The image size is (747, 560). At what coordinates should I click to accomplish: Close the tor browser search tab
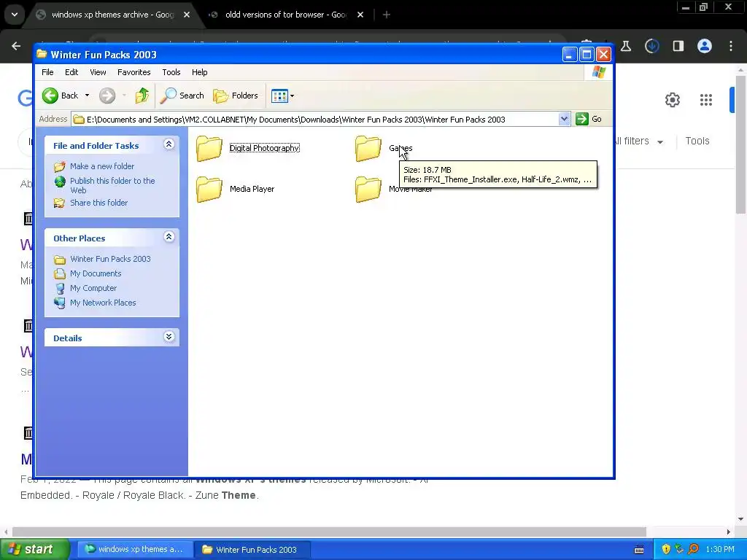360,15
